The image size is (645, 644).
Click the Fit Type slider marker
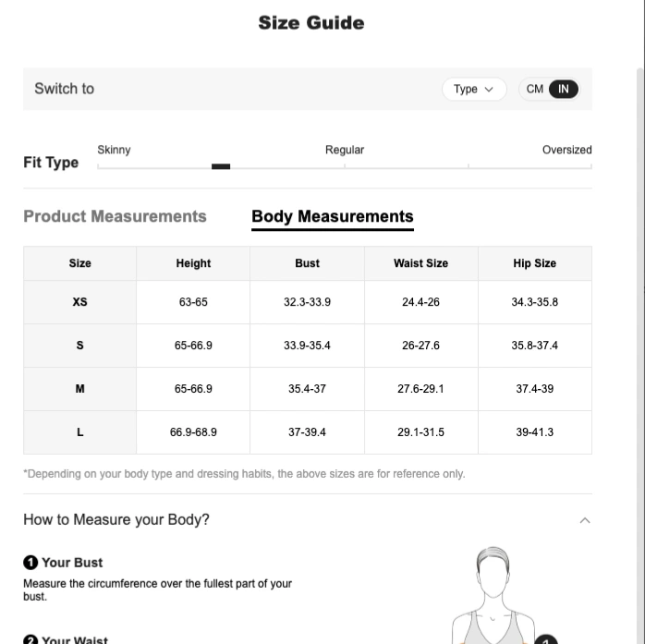(221, 166)
